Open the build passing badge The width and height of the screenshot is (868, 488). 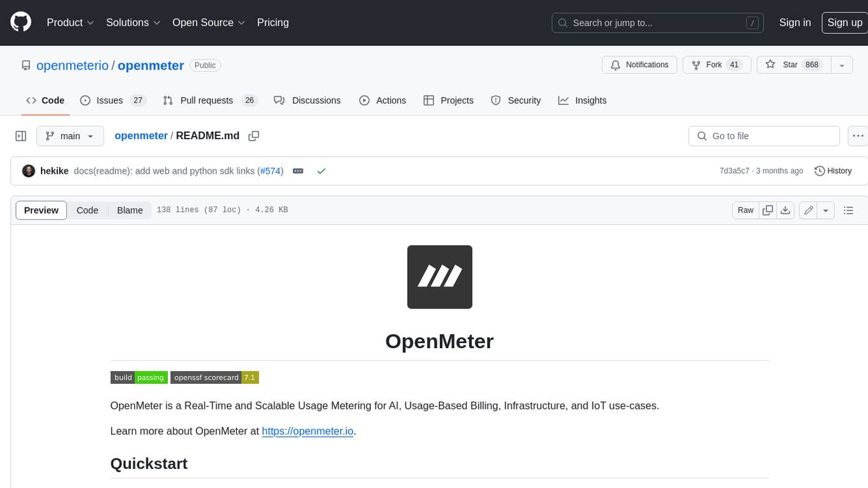coord(139,377)
